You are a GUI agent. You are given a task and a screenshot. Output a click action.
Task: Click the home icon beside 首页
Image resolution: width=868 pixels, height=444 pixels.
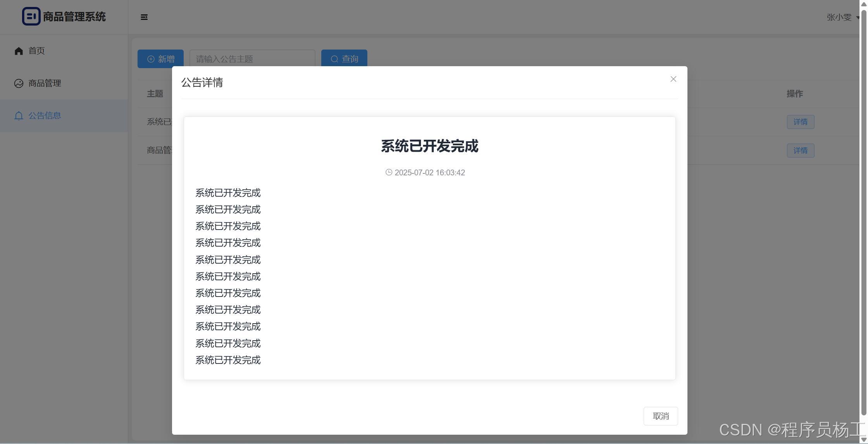point(19,51)
